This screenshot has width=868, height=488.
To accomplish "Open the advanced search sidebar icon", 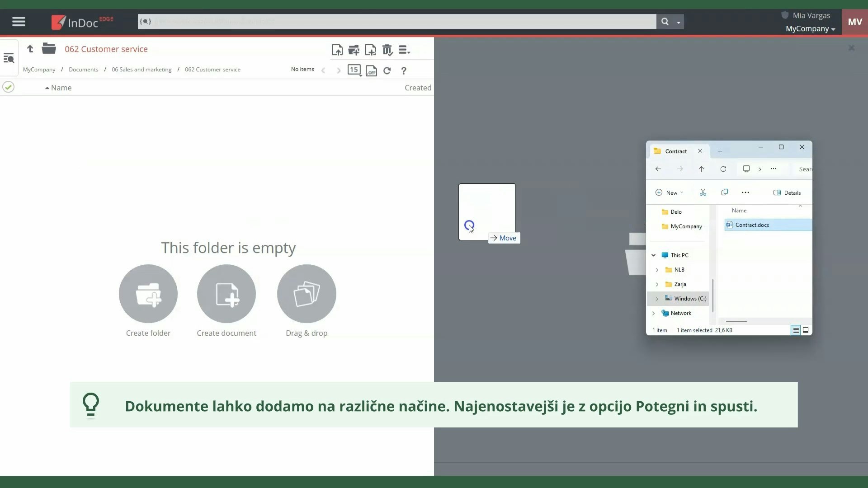I will tap(9, 58).
